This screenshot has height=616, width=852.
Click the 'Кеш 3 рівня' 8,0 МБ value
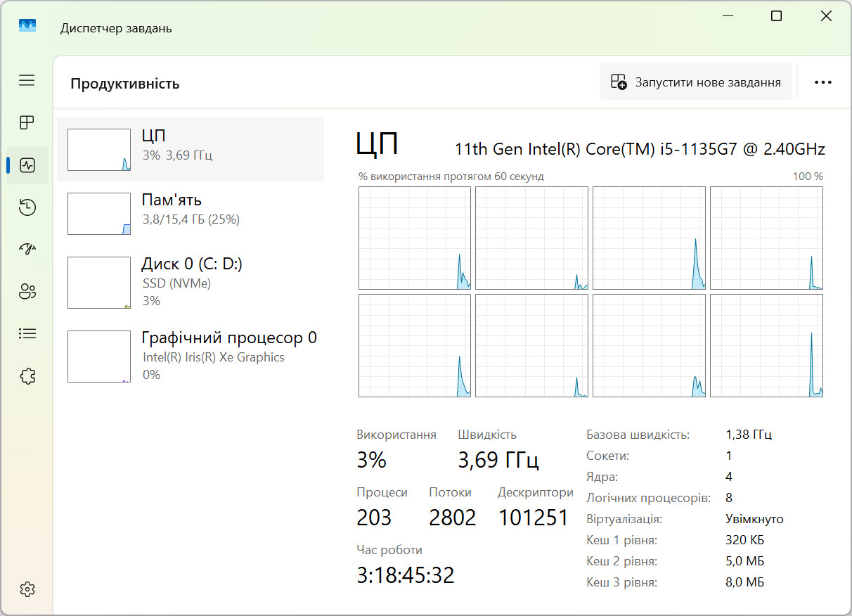(x=744, y=582)
